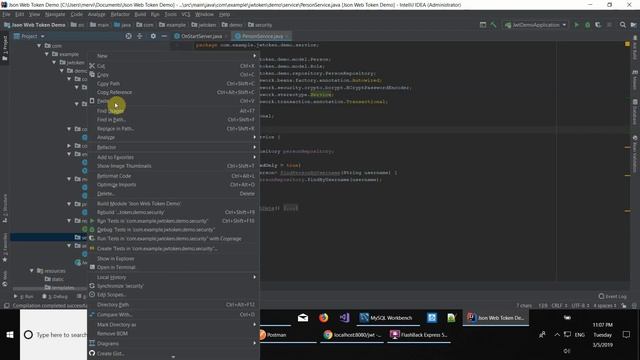Switch to MySQL Workbench in taskbar
Image resolution: width=640 pixels, height=360 pixels.
pyautogui.click(x=387, y=318)
